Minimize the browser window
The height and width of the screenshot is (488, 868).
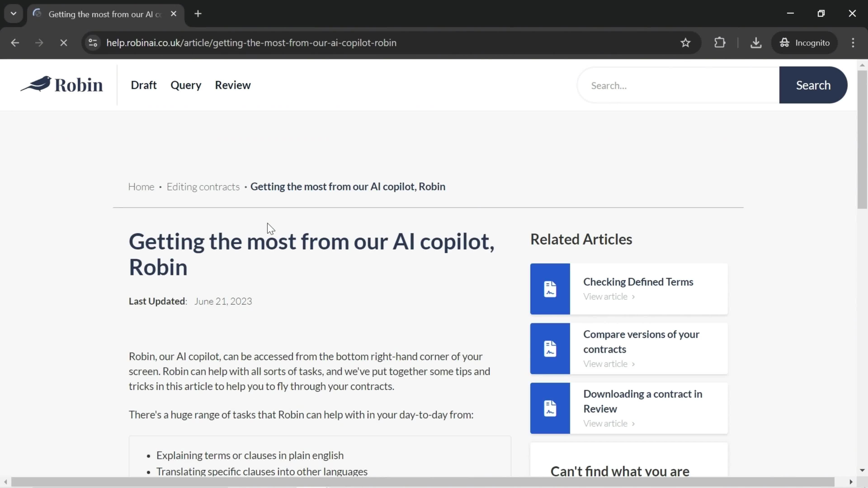coord(790,14)
